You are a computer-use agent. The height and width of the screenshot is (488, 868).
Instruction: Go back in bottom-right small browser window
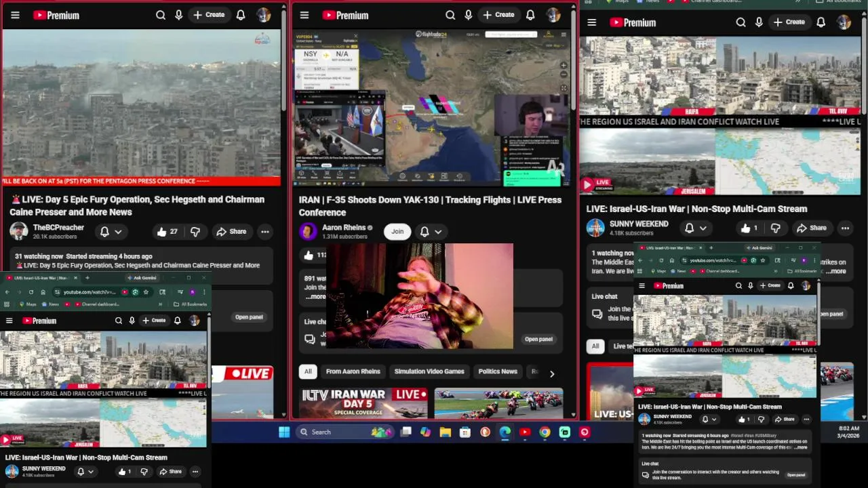tap(639, 260)
